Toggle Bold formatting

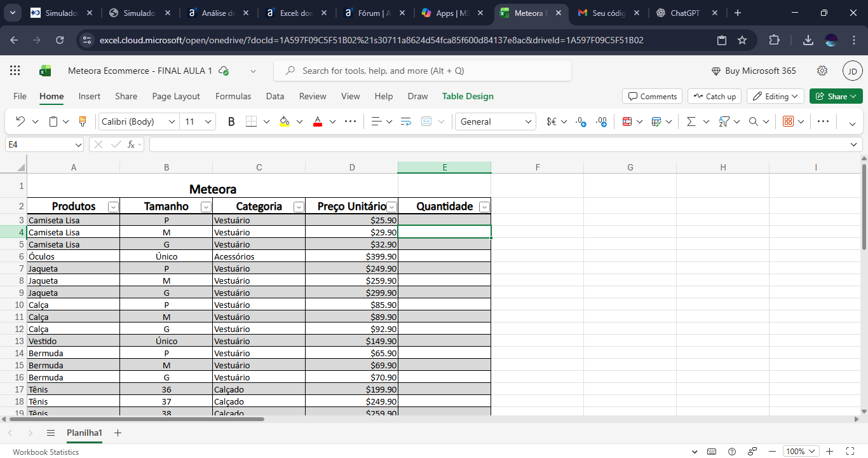tap(231, 121)
